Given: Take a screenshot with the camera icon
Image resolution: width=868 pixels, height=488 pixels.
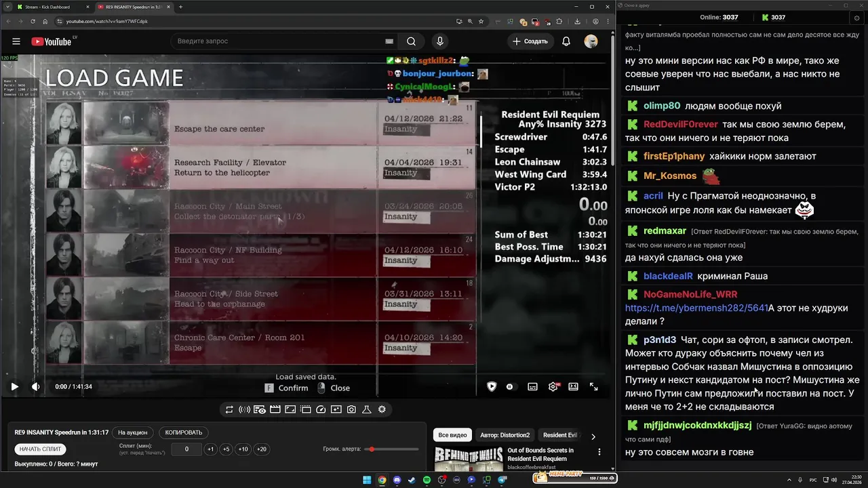Looking at the screenshot, I should click(351, 409).
